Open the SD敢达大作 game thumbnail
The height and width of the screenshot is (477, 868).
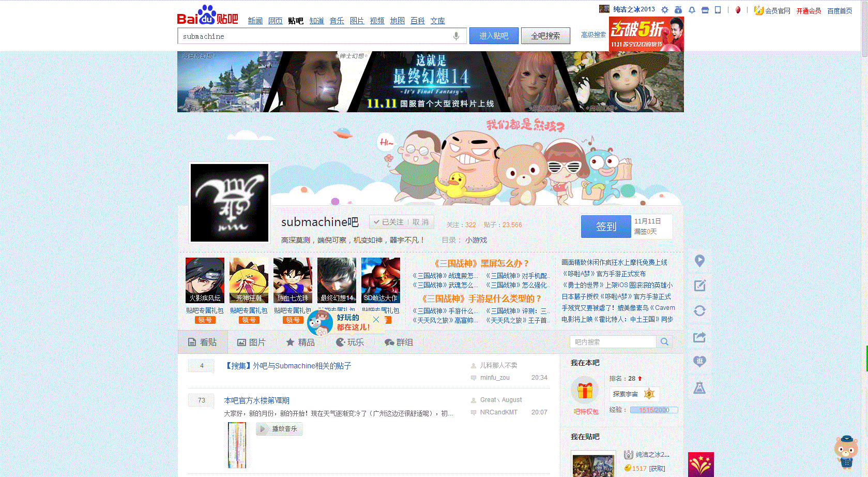pyautogui.click(x=380, y=280)
